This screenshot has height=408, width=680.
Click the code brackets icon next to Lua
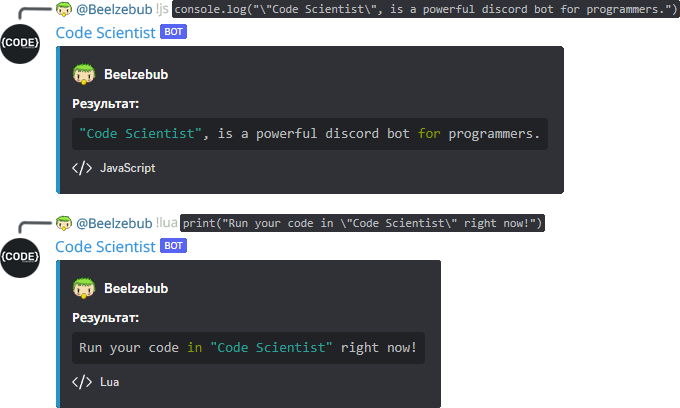pyautogui.click(x=82, y=381)
